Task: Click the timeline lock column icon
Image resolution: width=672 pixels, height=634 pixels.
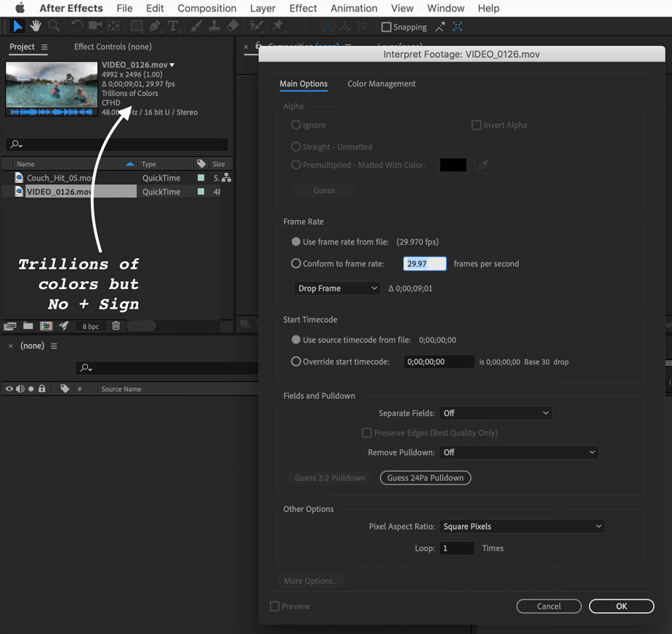Action: 41,389
